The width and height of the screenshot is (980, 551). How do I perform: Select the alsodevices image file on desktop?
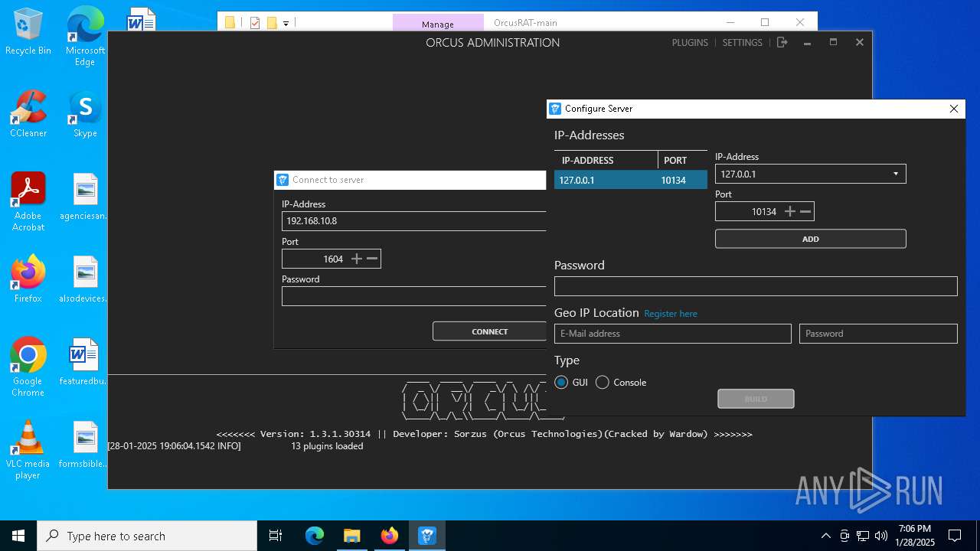click(85, 280)
